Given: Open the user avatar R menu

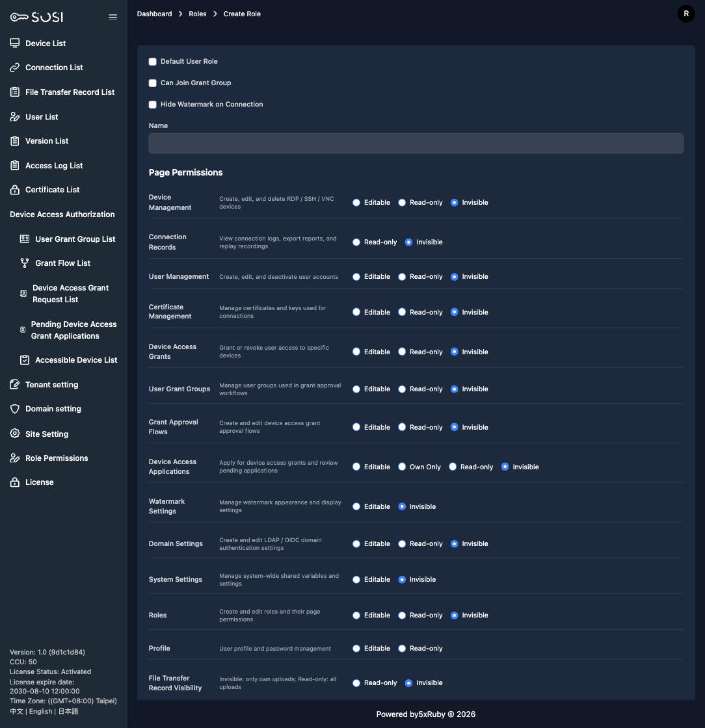Looking at the screenshot, I should (x=686, y=14).
